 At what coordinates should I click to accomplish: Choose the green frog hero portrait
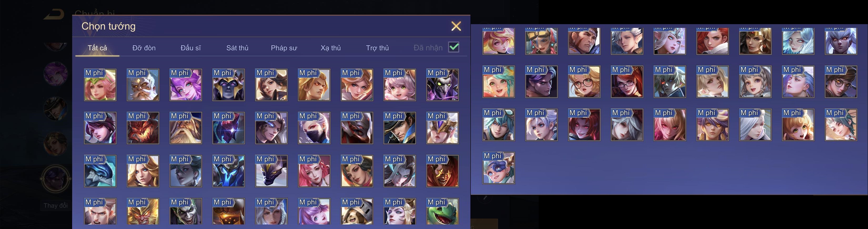[442, 211]
